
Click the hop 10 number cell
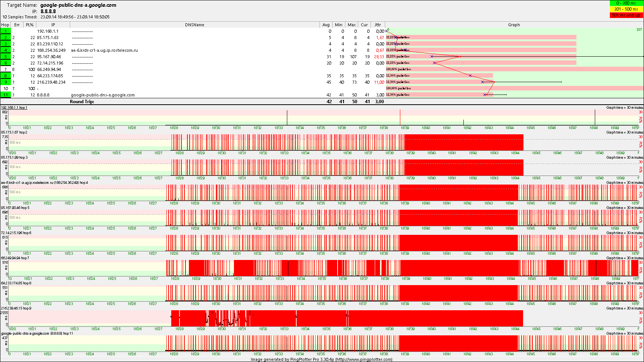click(x=5, y=89)
